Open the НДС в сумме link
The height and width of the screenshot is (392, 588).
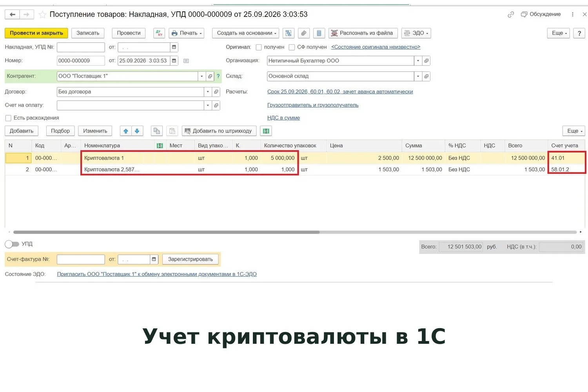click(x=283, y=118)
